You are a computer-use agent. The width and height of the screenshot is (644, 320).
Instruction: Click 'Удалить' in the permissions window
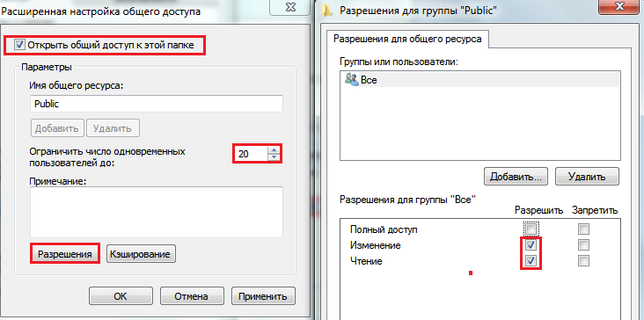point(587,177)
